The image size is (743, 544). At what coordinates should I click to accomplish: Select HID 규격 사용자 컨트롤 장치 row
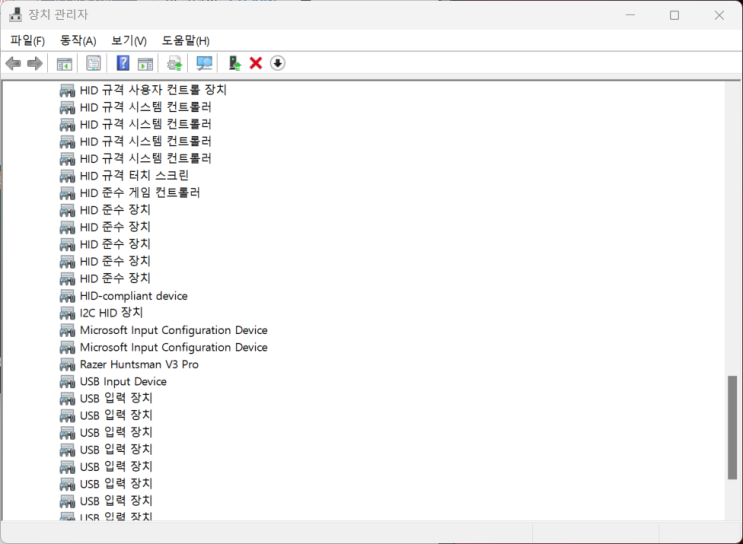[x=153, y=90]
